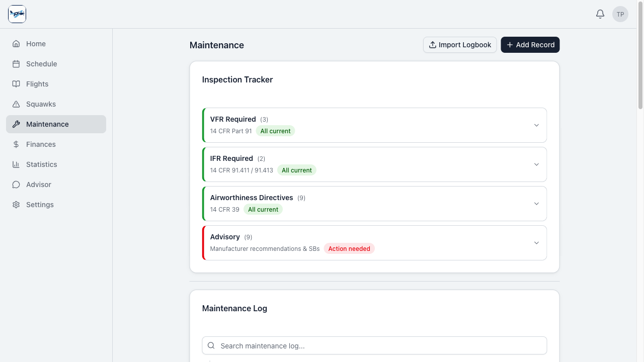
Task: Select the Home icon in the sidebar
Action: pyautogui.click(x=16, y=44)
